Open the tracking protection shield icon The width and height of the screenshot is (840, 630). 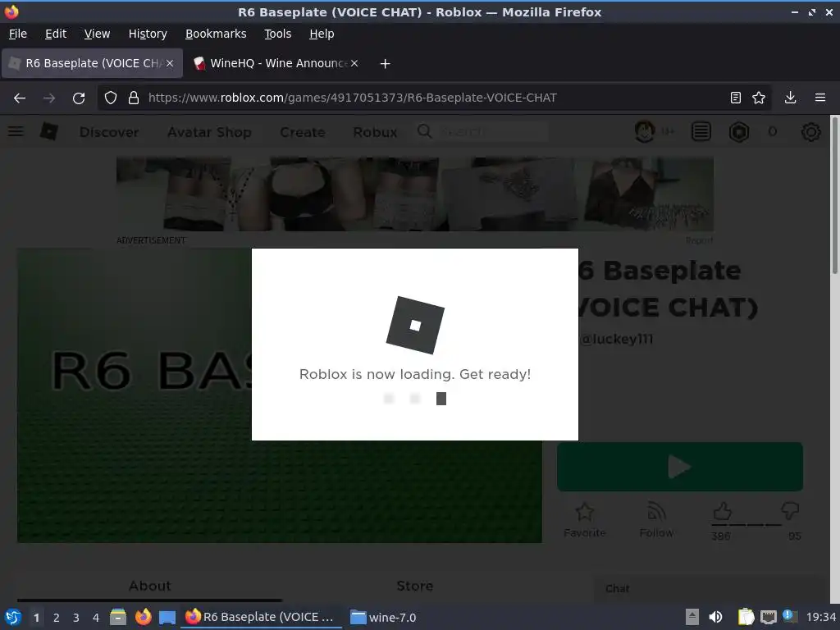[x=111, y=98]
